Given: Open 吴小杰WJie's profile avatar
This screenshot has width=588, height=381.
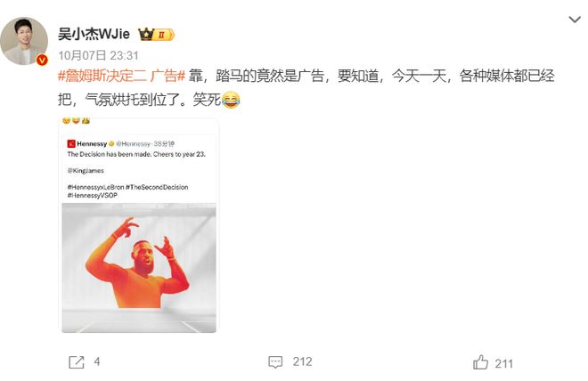Looking at the screenshot, I should pyautogui.click(x=24, y=40).
